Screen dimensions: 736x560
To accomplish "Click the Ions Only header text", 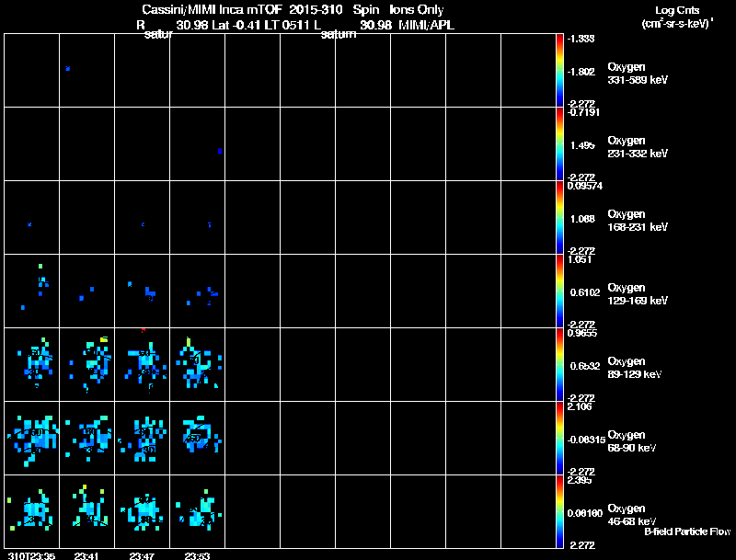I will pos(417,10).
